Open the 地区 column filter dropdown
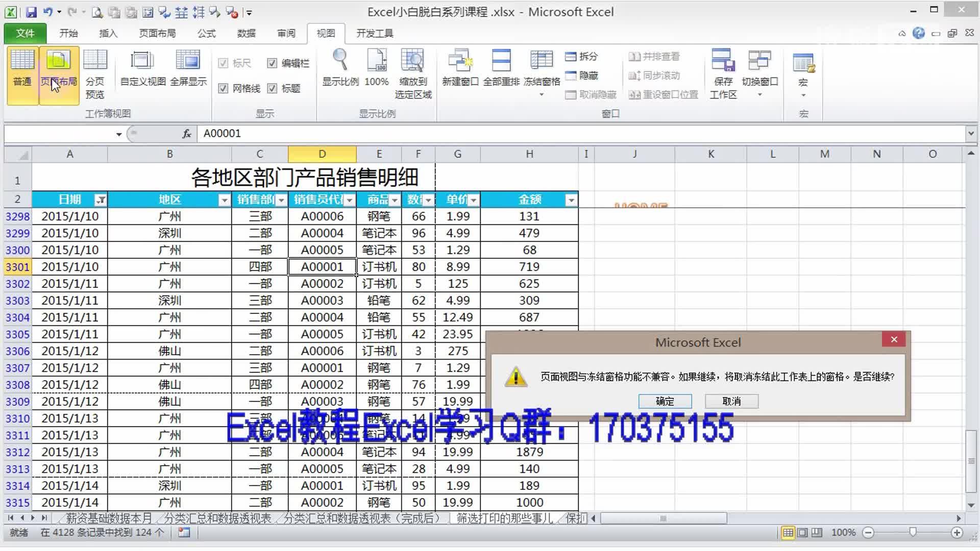The height and width of the screenshot is (551, 980). pyautogui.click(x=224, y=199)
